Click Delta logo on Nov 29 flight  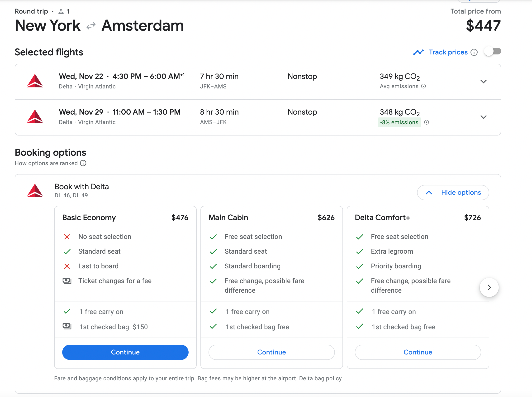[35, 117]
